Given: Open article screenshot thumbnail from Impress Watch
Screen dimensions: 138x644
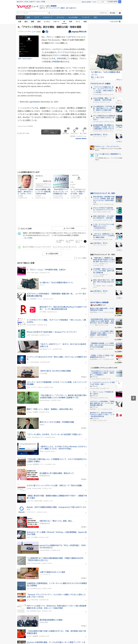Looking at the screenshot, I should pyautogui.click(x=29, y=46).
